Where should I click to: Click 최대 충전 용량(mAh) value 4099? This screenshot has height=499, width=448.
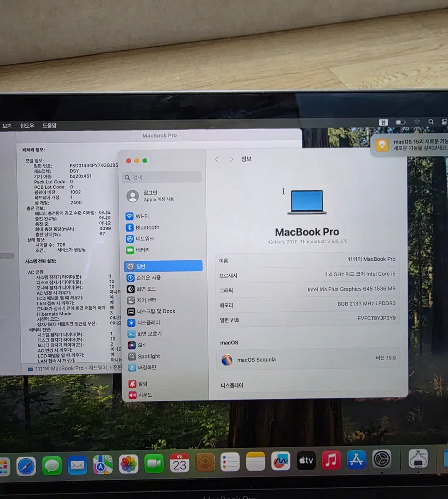click(105, 228)
